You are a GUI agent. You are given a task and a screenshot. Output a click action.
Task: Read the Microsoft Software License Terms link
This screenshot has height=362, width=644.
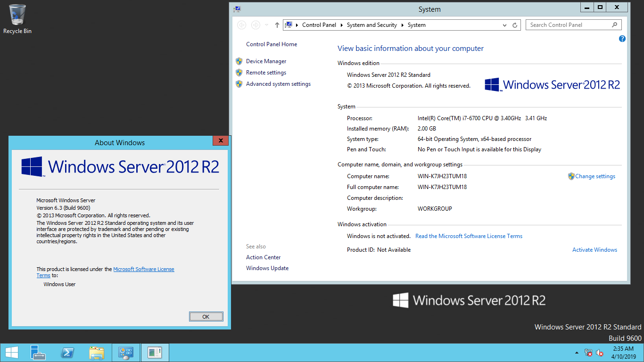click(x=469, y=236)
